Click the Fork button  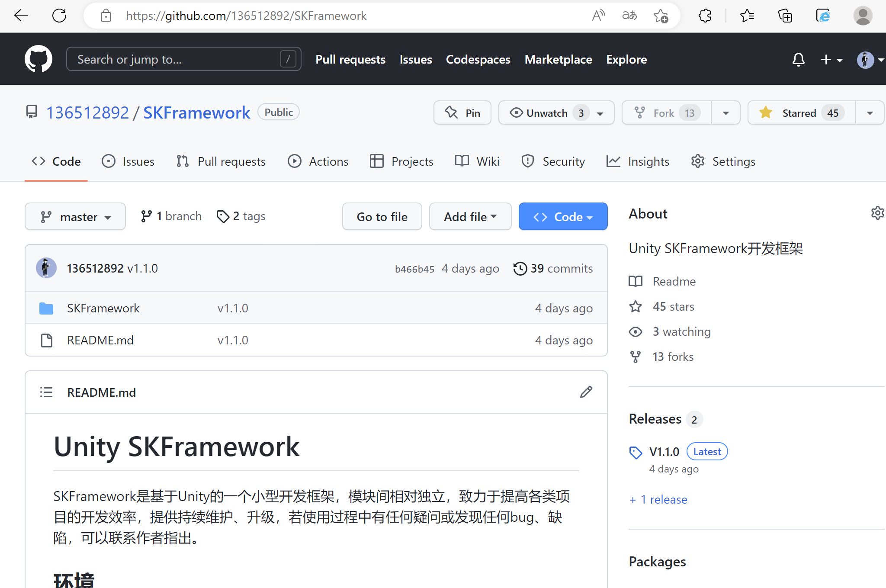pos(667,113)
